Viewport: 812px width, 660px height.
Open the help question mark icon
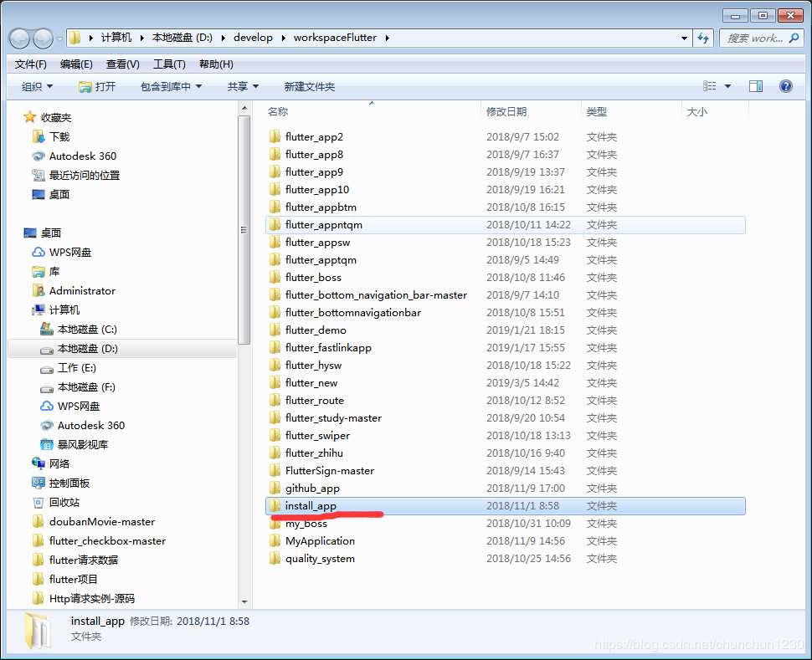785,86
